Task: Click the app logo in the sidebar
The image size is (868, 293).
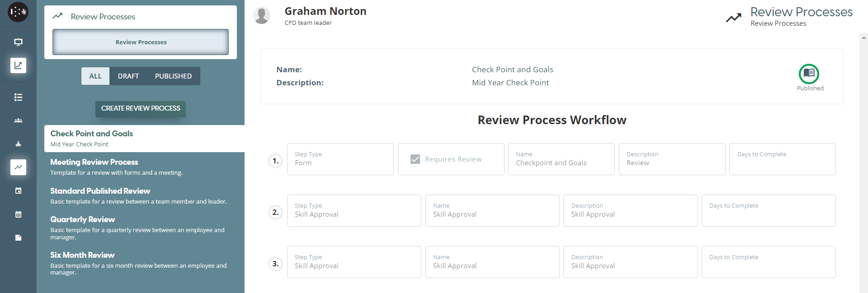Action: pyautogui.click(x=18, y=12)
